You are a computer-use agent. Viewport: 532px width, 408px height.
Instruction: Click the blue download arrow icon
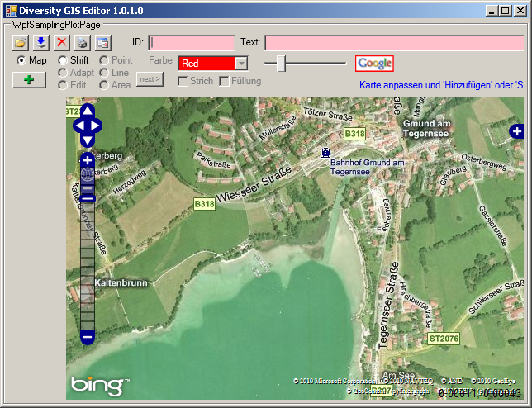tap(40, 42)
